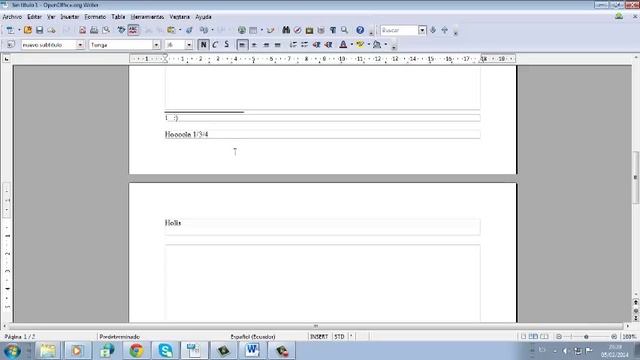
Task: Click the Show draw functions icon
Action: 271,30
